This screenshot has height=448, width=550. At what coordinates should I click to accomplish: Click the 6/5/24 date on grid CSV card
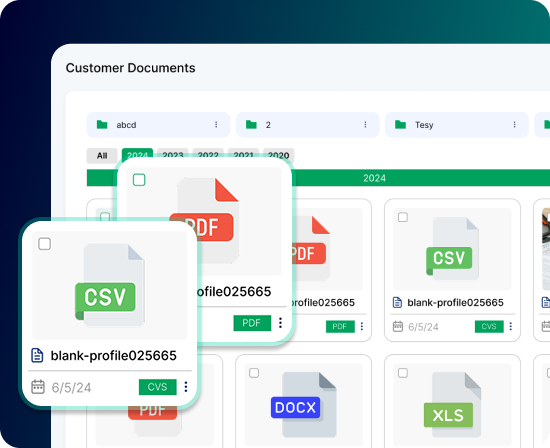tap(423, 327)
